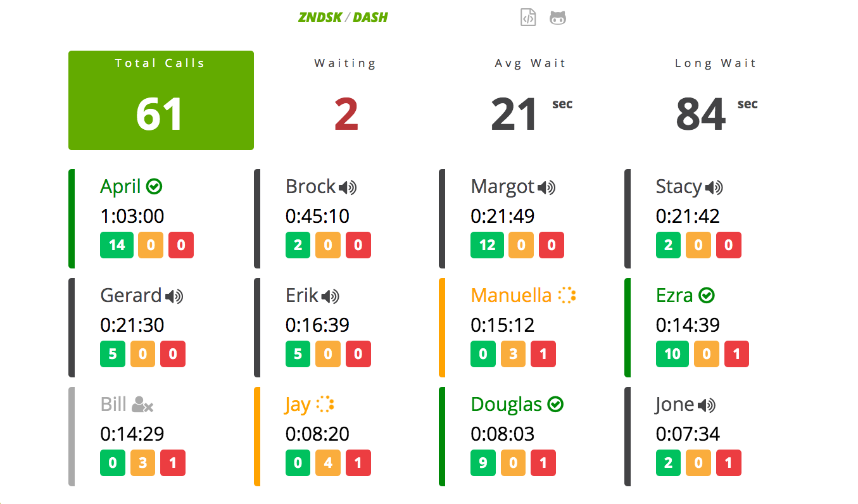
Task: Open the source code file icon
Action: click(x=528, y=17)
